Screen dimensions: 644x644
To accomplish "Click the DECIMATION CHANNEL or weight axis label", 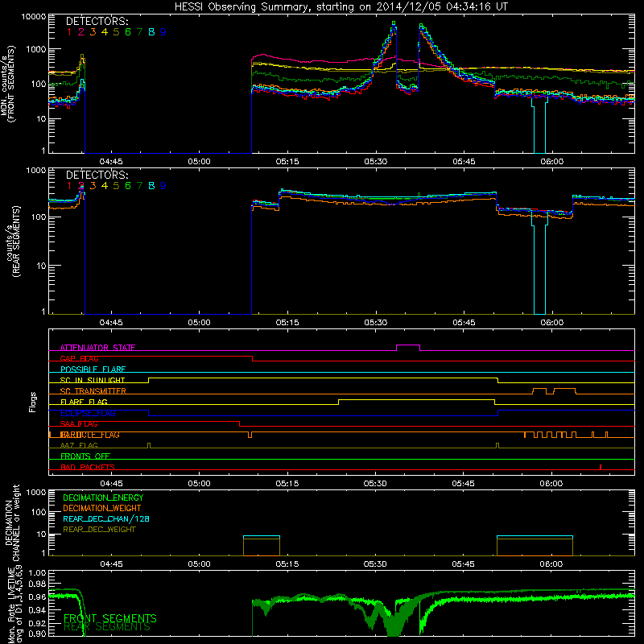I will point(12,522).
